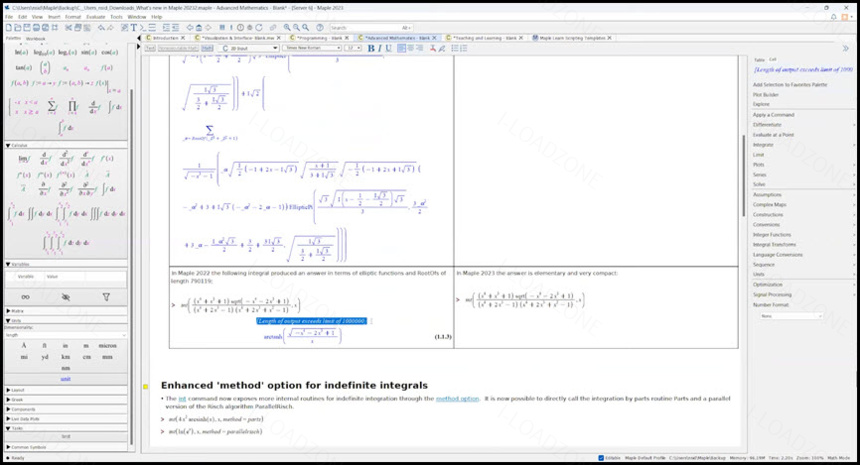Click the infinity-like icon in the Variables panel
The image size is (860, 465).
[25, 297]
